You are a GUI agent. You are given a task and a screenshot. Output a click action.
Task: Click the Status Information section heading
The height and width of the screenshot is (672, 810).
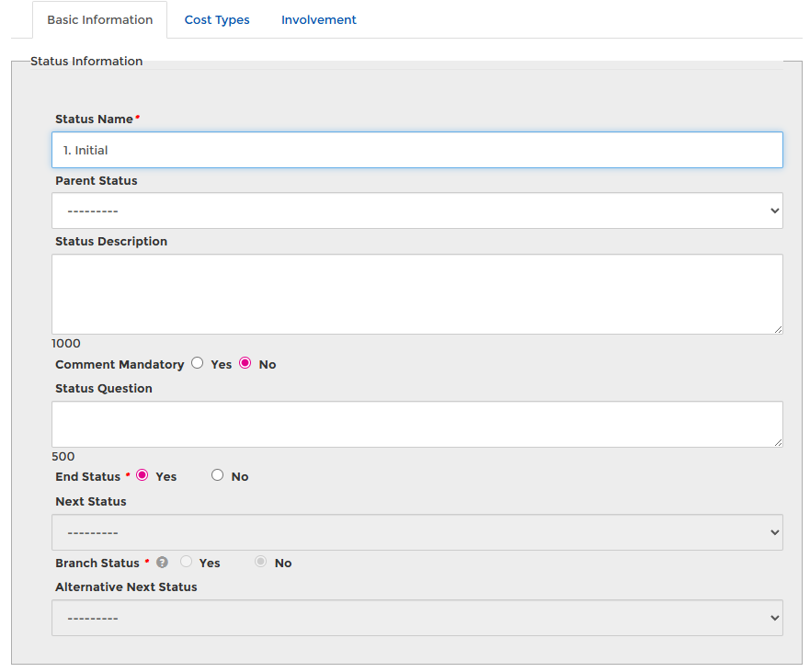coord(86,62)
